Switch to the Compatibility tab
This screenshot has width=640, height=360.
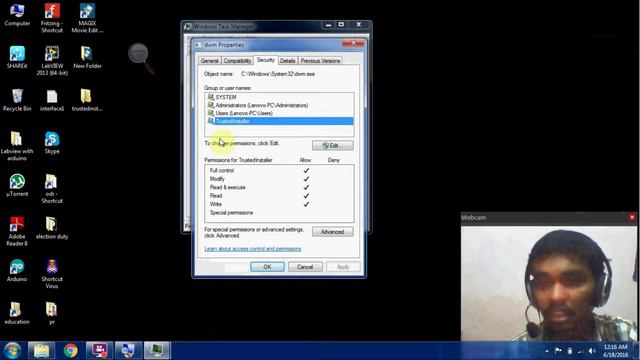[237, 61]
